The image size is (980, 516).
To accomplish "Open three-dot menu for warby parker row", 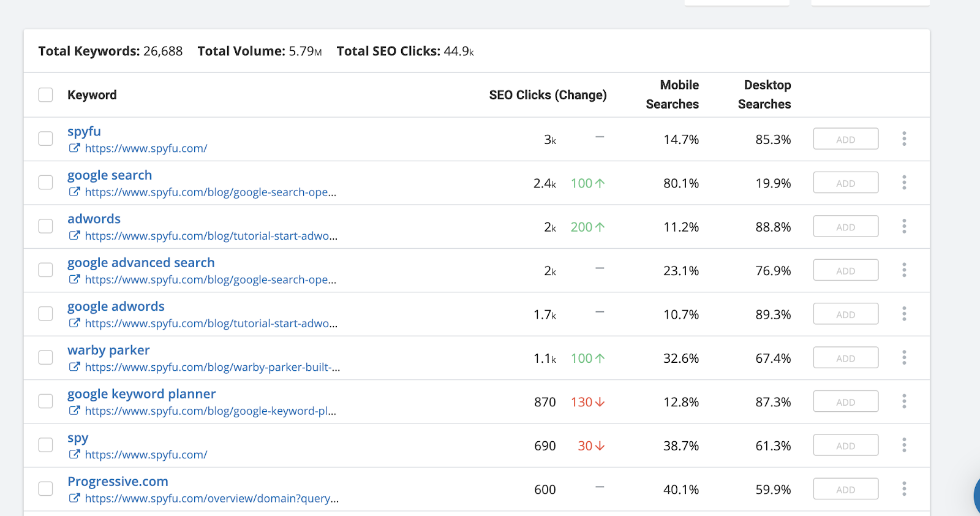I will coord(904,358).
